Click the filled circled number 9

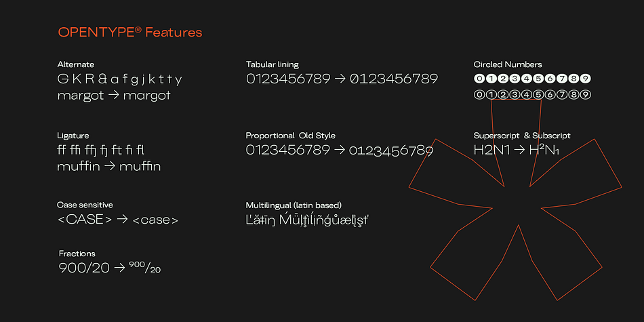point(586,79)
